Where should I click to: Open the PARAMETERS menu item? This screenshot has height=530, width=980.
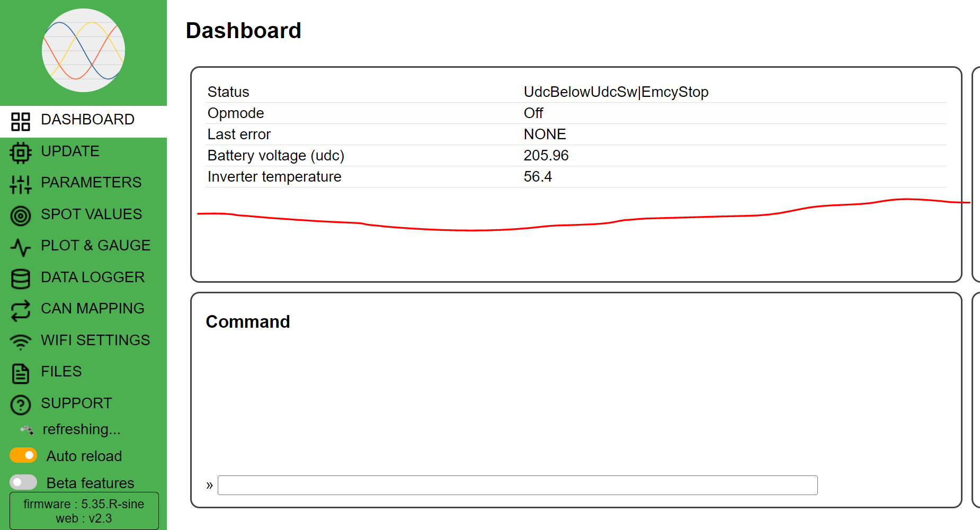pos(91,183)
